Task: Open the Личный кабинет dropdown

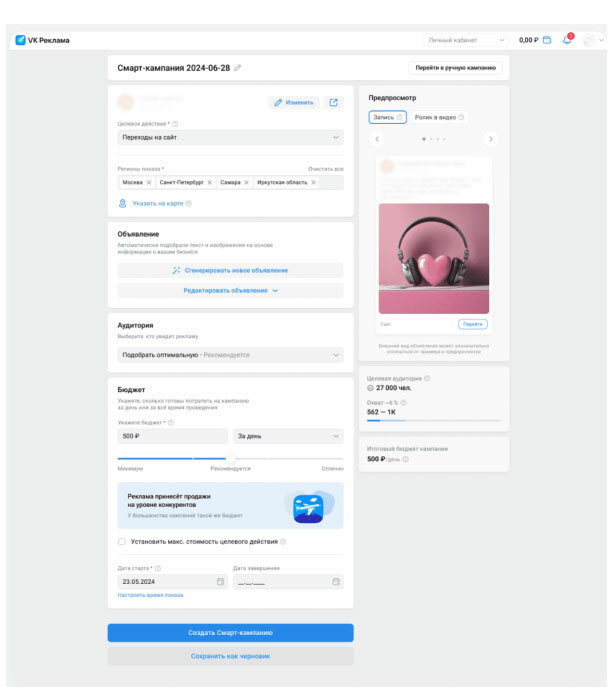Action: click(x=466, y=40)
